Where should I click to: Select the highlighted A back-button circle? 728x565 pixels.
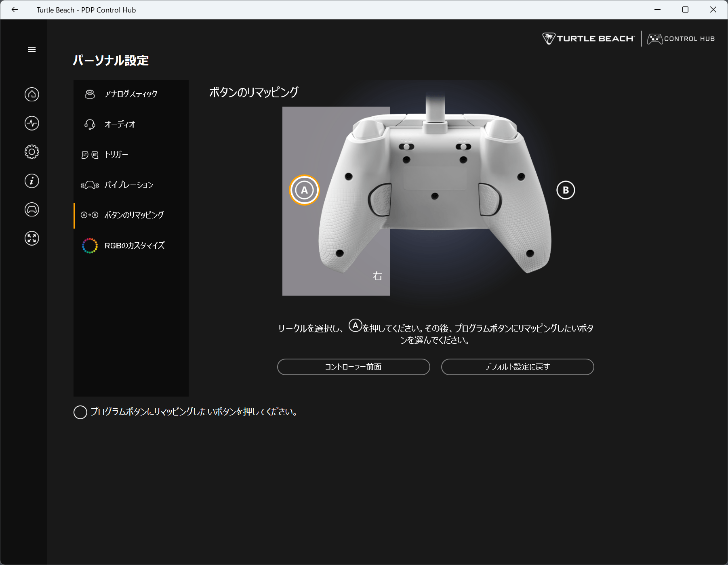click(x=304, y=190)
